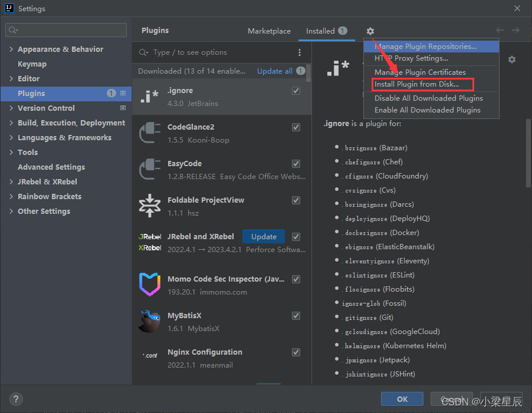Expand the Editor settings node
This screenshot has width=532, height=413.
point(11,78)
